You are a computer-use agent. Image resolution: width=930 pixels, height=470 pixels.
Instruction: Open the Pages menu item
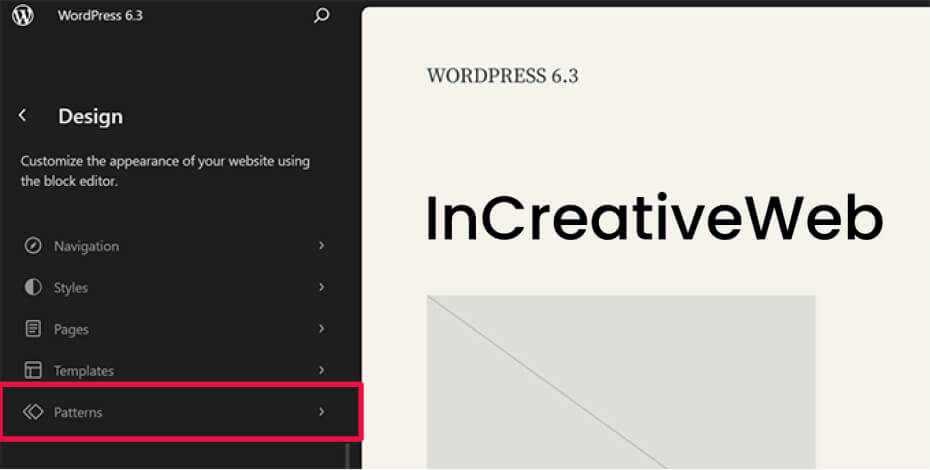click(x=176, y=329)
